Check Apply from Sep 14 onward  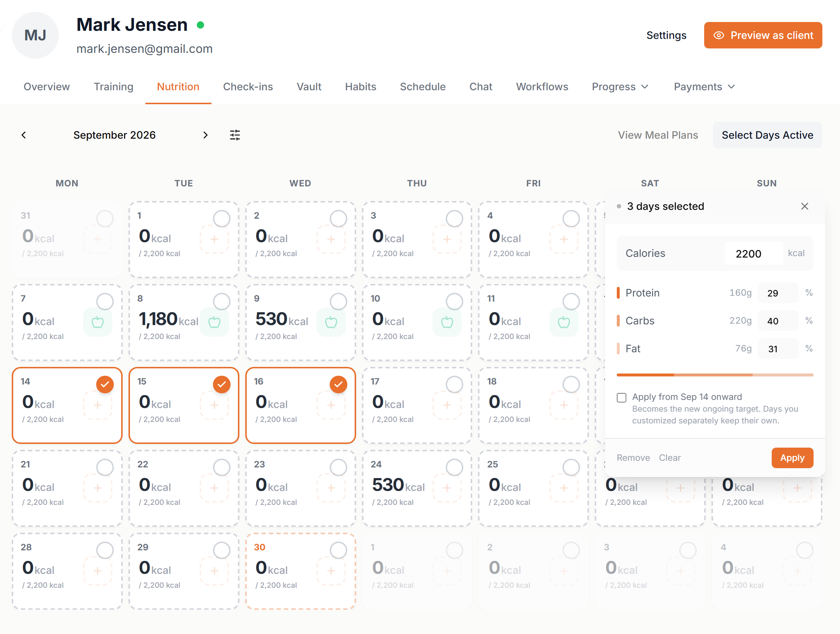(622, 398)
